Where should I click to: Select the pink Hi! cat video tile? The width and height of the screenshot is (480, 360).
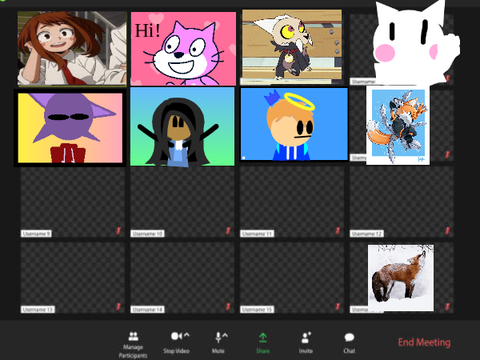point(183,49)
